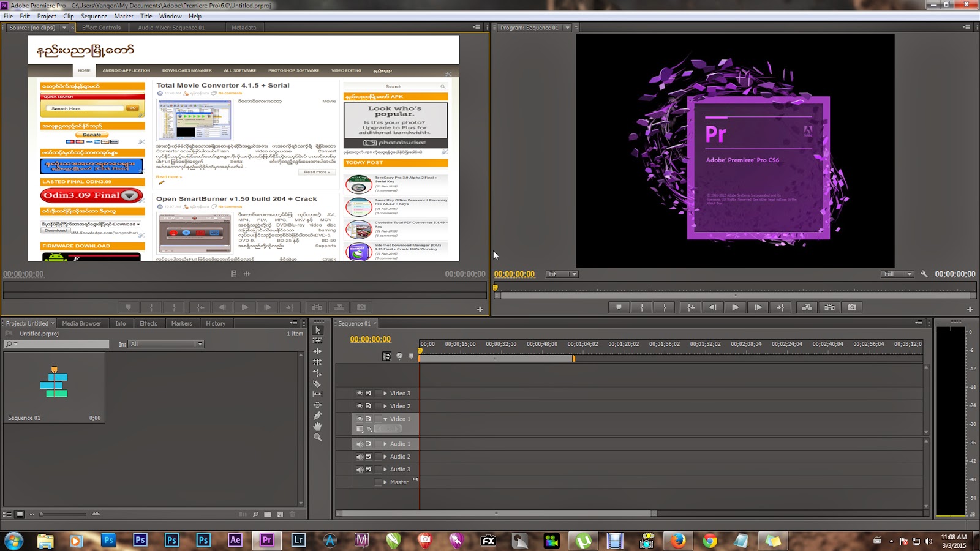Image resolution: width=980 pixels, height=551 pixels.
Task: Open the Sequence menu
Action: [x=94, y=17]
